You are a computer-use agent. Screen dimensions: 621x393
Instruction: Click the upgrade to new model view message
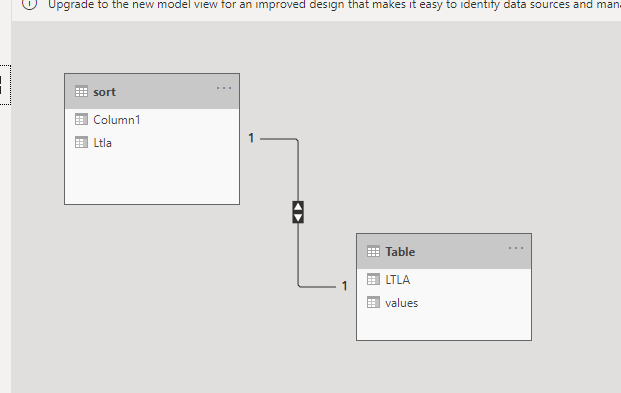pos(334,5)
